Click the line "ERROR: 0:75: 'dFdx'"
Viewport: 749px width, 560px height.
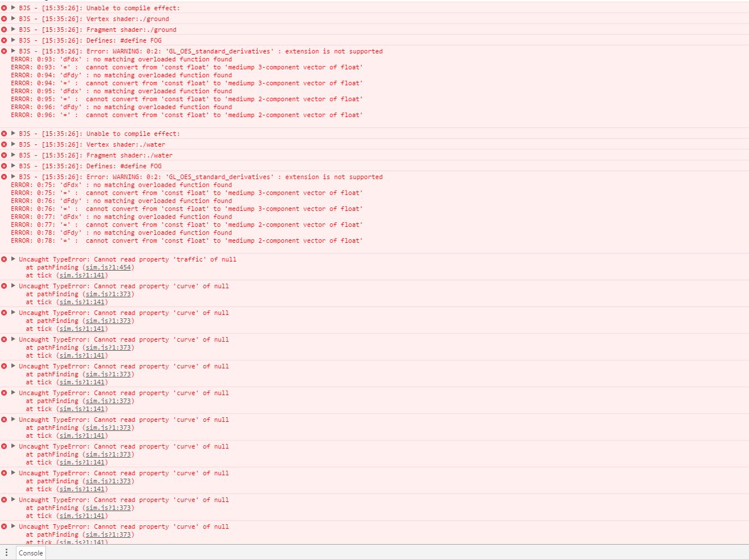coord(122,185)
